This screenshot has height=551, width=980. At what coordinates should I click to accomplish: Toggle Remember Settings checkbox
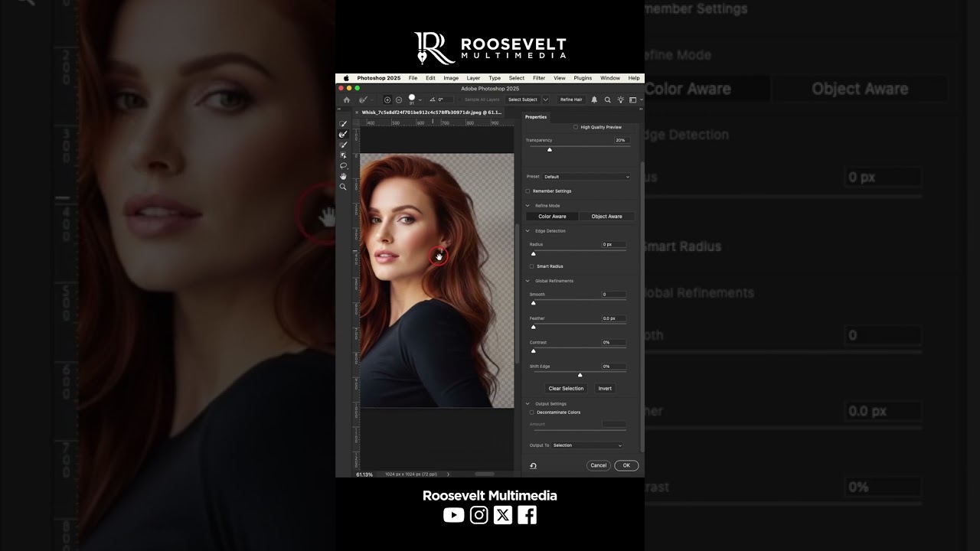coord(528,191)
